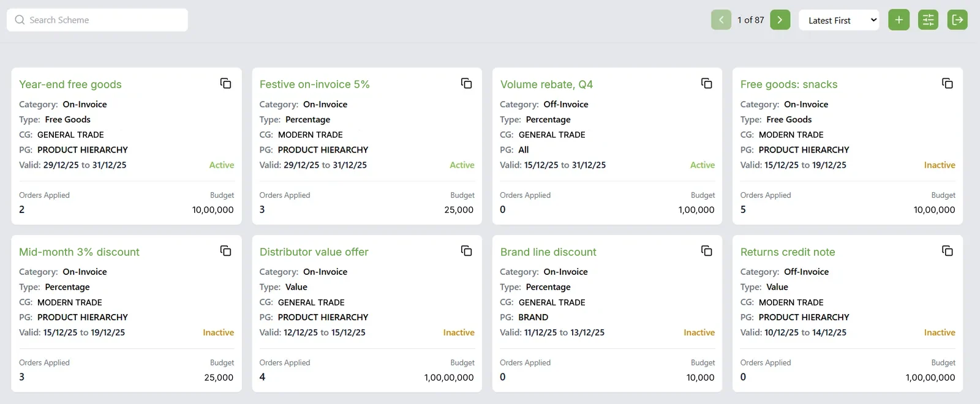Open the Distributor value offer scheme
The height and width of the screenshot is (404, 980).
pos(314,252)
